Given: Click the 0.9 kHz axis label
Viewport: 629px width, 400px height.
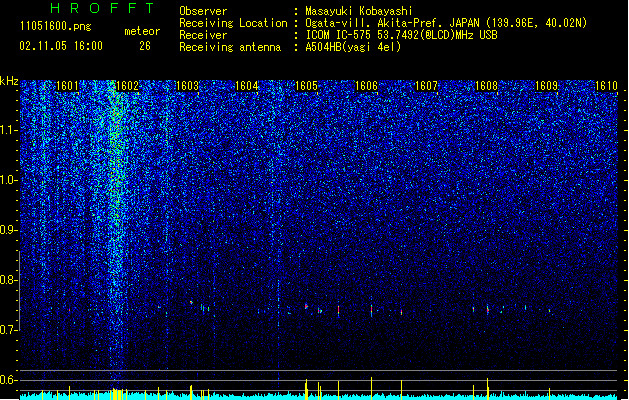Looking at the screenshot, I should pyautogui.click(x=9, y=230).
